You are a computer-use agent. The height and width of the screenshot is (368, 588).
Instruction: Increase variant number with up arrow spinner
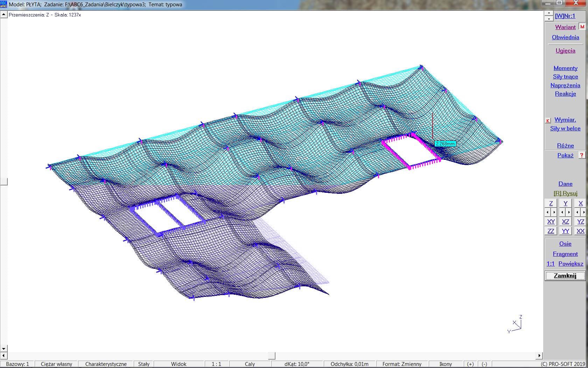549,13
